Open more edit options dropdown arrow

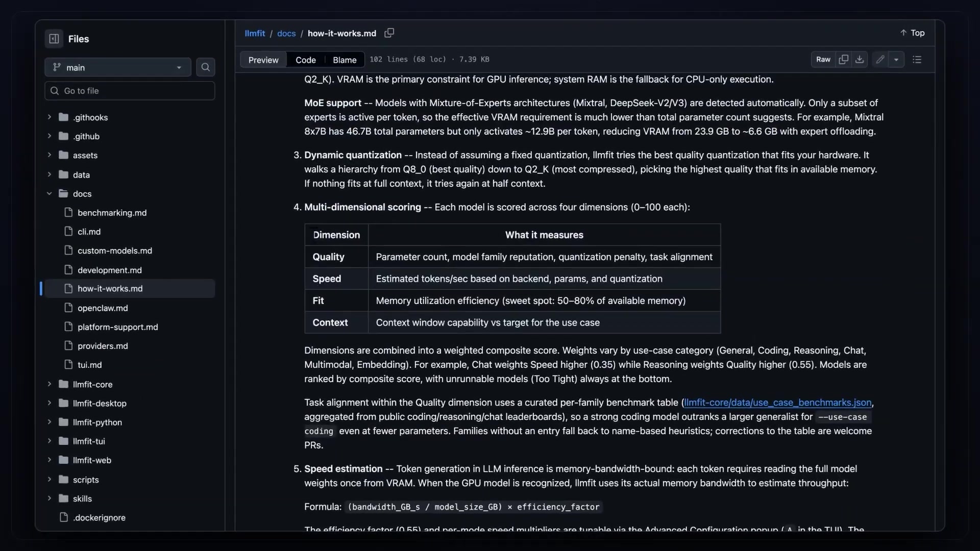tap(896, 60)
